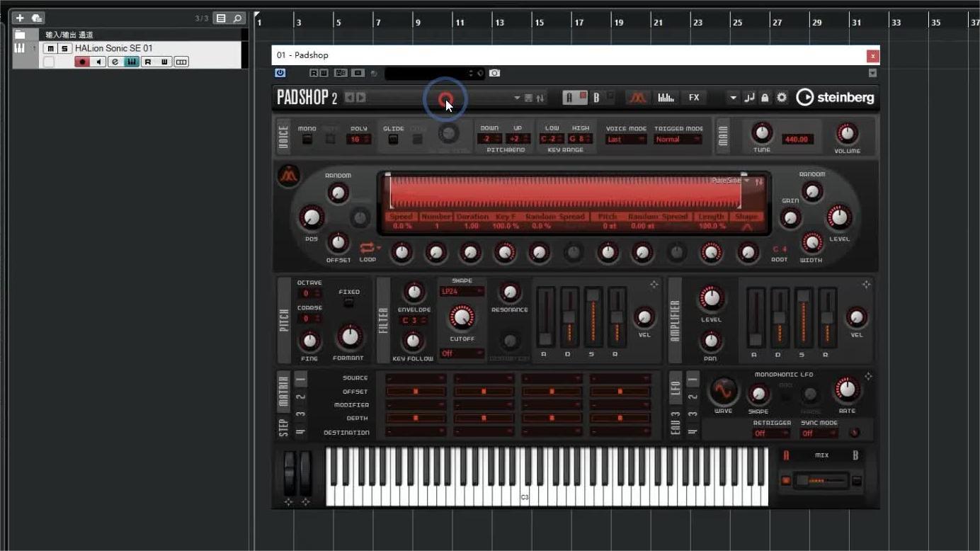Click bar 17 on the timeline ruler
Viewport: 980px width, 551px height.
(x=579, y=23)
